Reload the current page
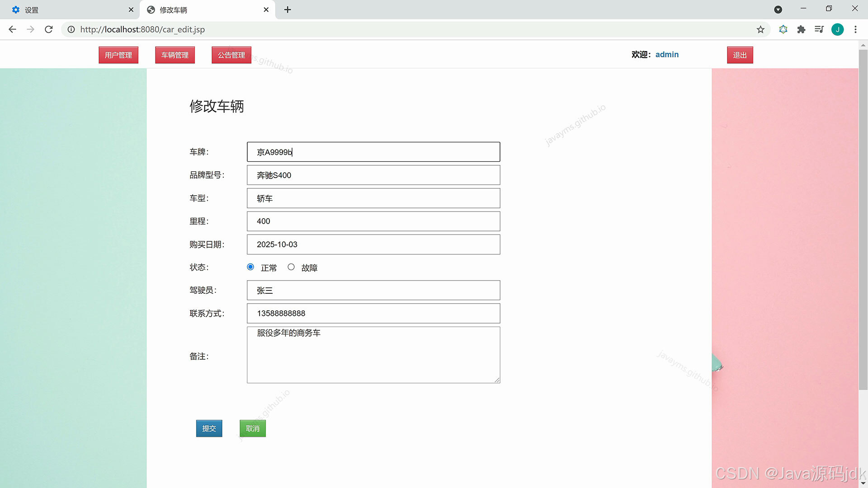Screen dimensions: 868x488 (x=49, y=29)
